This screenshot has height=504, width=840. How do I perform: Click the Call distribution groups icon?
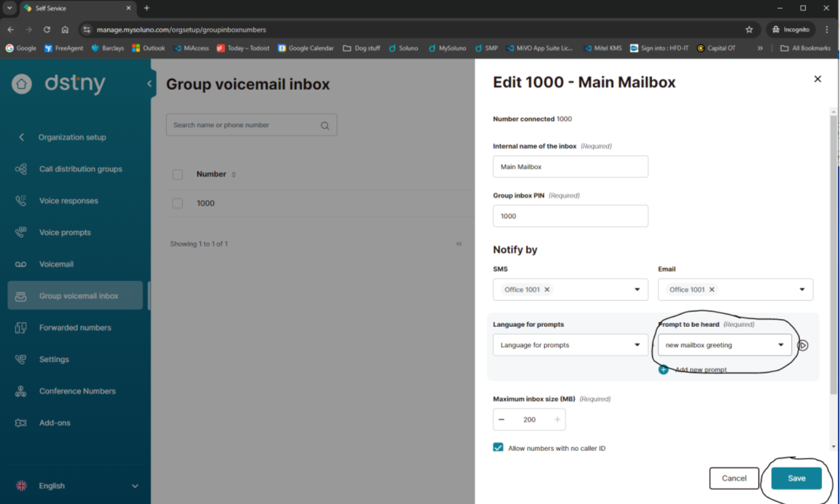tap(21, 169)
